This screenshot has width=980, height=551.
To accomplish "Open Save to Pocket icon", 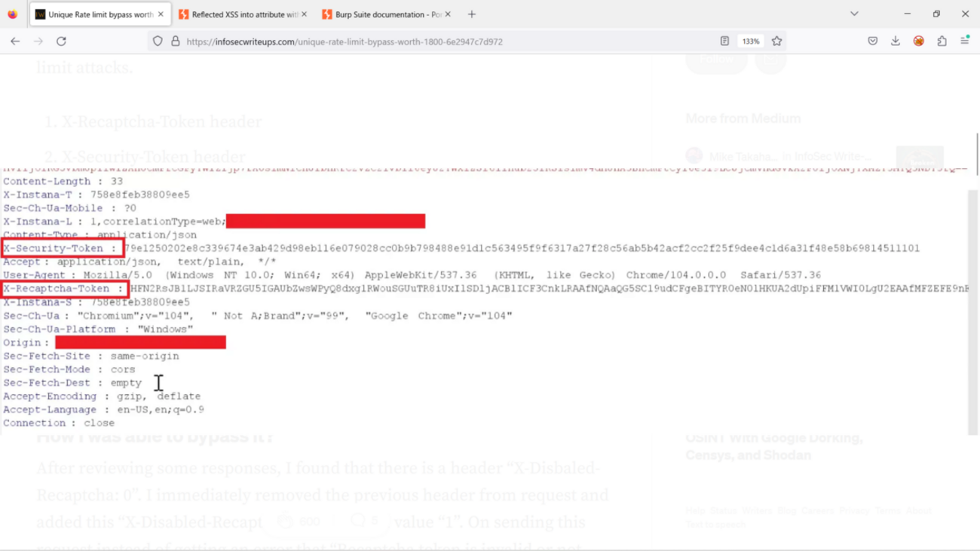I will (872, 41).
